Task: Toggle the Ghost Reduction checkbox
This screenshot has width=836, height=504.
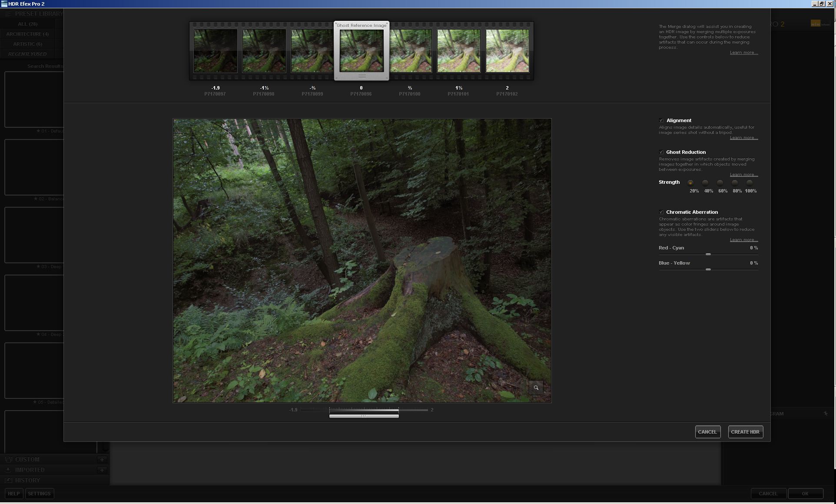Action: [661, 152]
